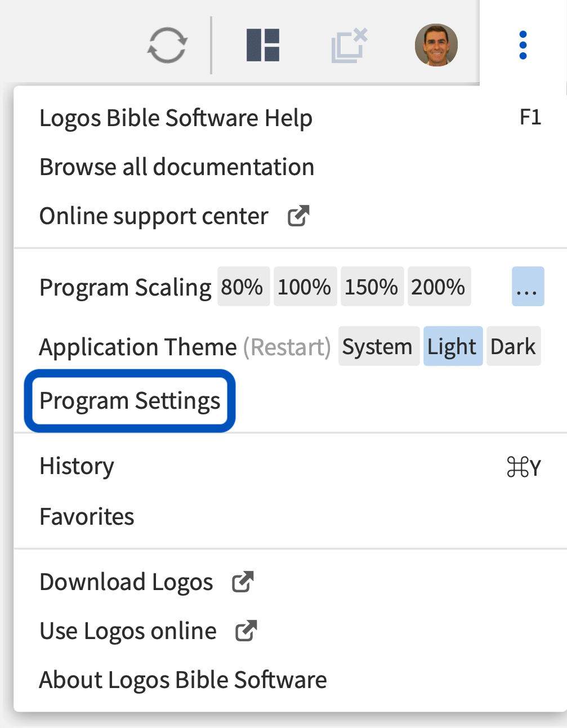Viewport: 567px width, 728px height.
Task: Switch application theme to Dark
Action: point(513,347)
